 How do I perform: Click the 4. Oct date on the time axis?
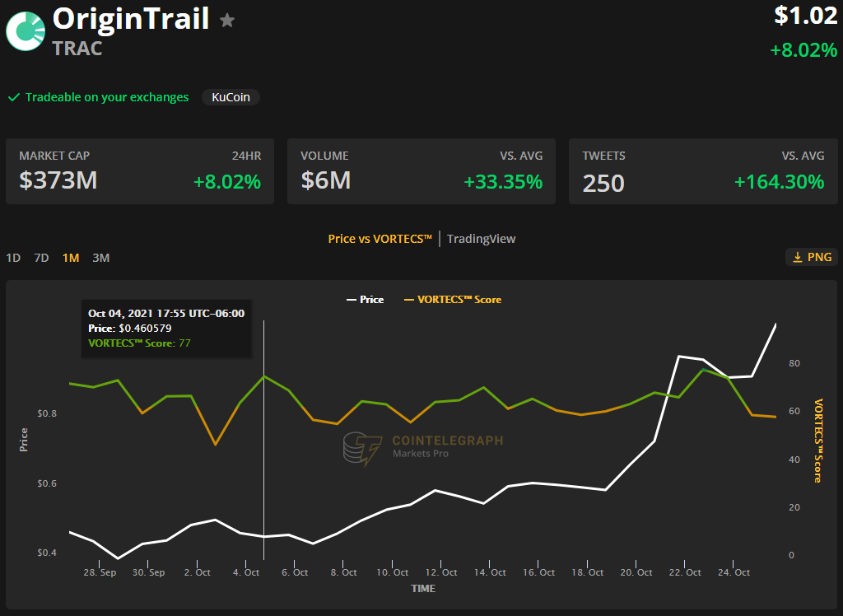246,572
